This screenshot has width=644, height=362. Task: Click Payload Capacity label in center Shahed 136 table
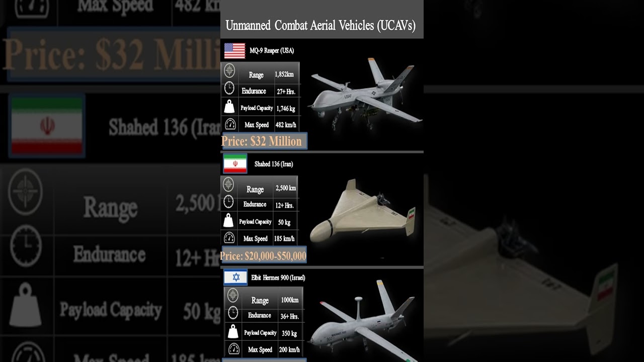coord(255,222)
